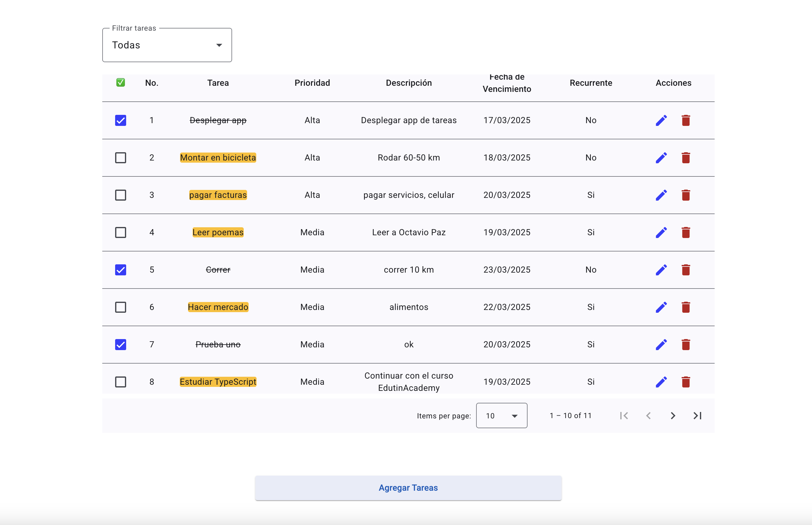812x525 pixels.
Task: Click the Prioridad column header
Action: (312, 83)
